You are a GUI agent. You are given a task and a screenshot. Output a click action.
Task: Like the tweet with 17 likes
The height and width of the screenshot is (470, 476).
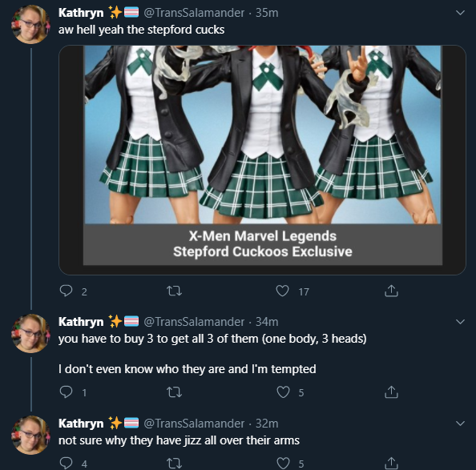(282, 291)
